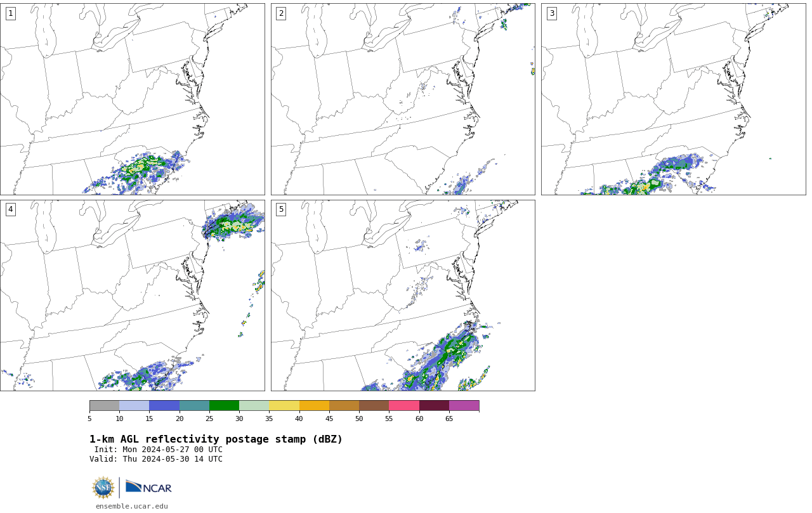Click the panel number 2 label box
812x513 pixels.
click(x=281, y=13)
